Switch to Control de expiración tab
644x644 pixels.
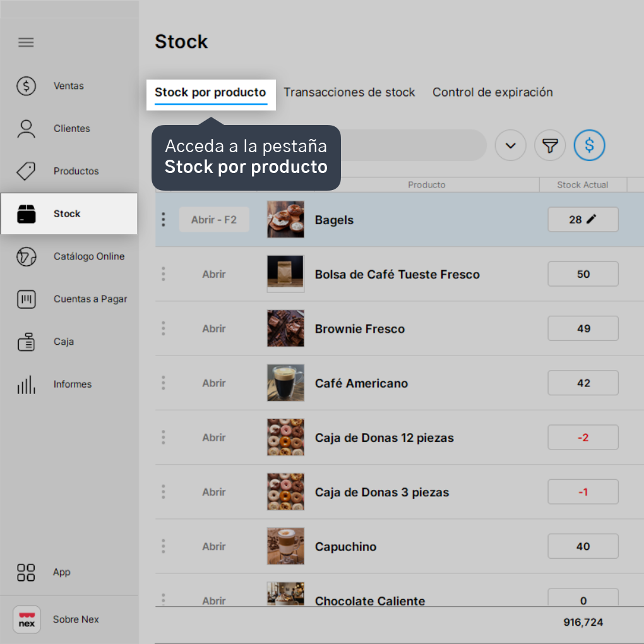pyautogui.click(x=492, y=92)
